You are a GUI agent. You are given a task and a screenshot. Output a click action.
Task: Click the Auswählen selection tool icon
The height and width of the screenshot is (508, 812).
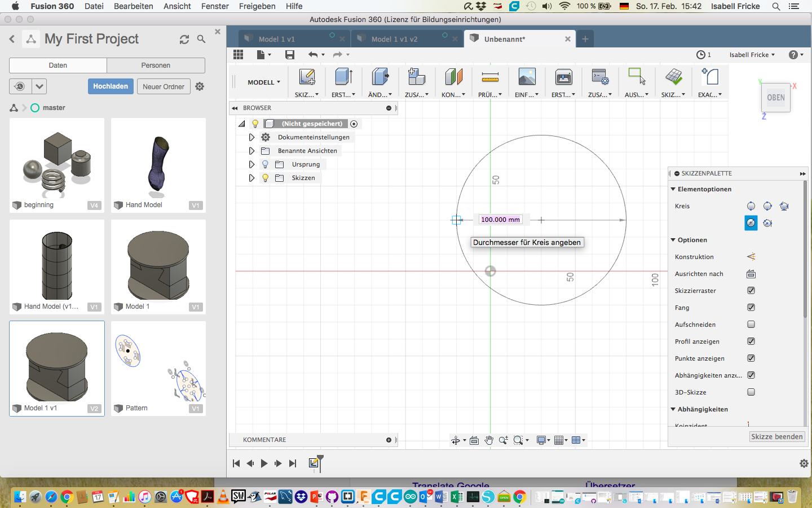pyautogui.click(x=637, y=77)
